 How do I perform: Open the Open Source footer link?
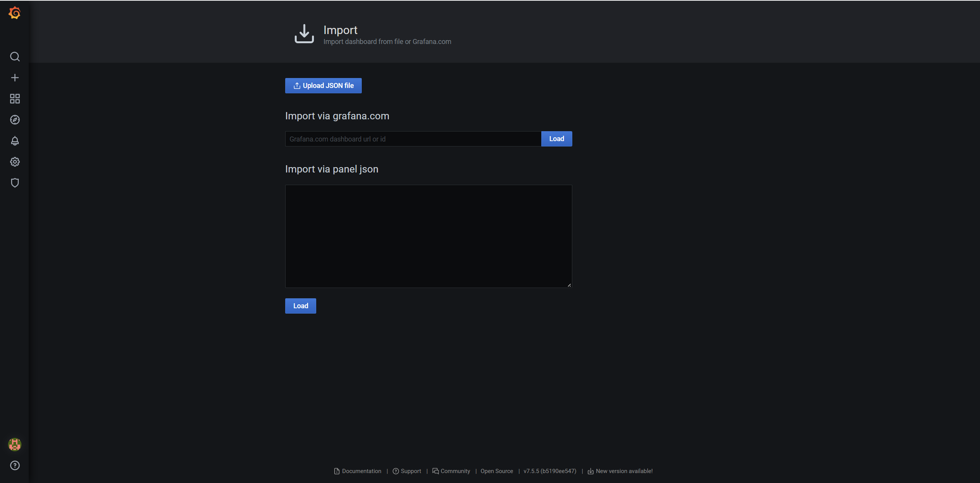pyautogui.click(x=497, y=471)
